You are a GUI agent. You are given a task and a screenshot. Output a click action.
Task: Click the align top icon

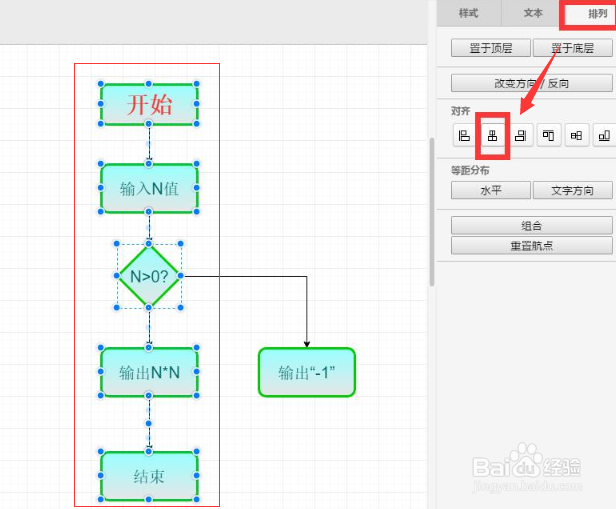(548, 135)
